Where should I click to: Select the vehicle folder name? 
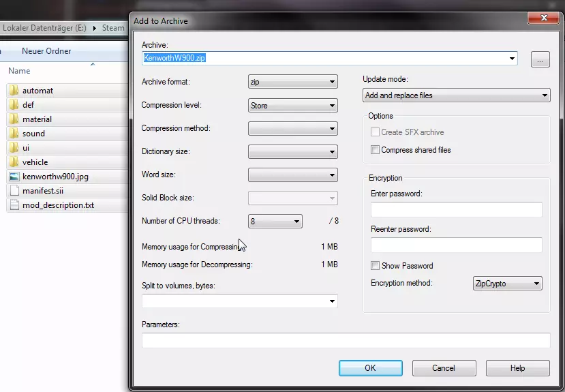(35, 162)
